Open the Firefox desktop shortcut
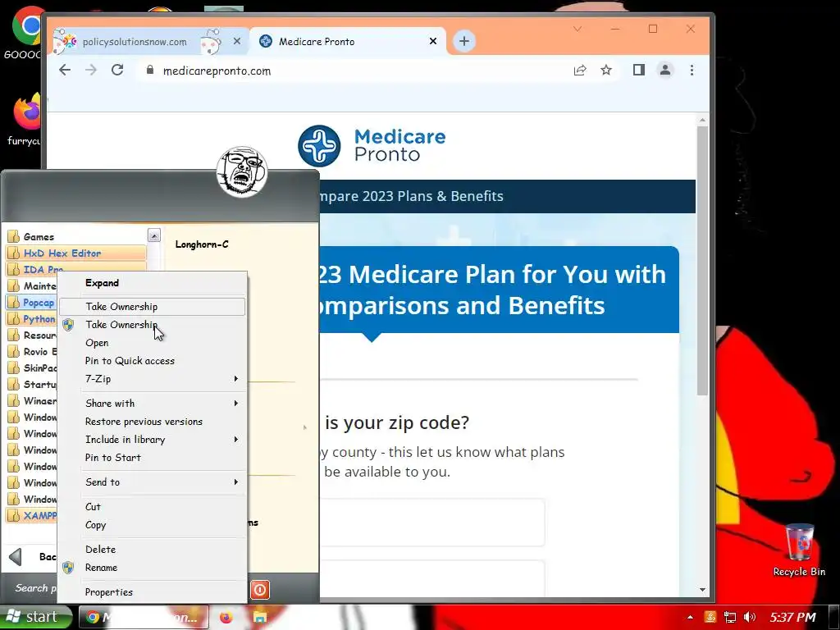Screen dimensions: 840x630 click(25, 119)
